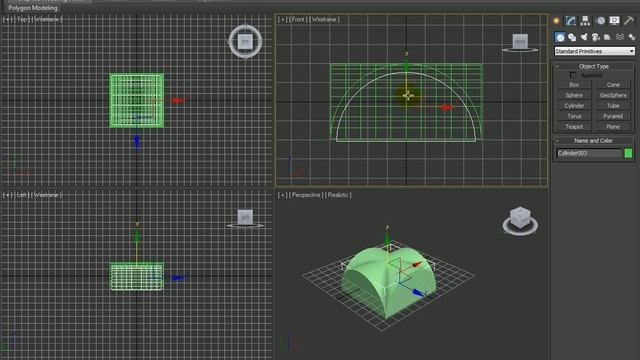Select the Geometry create category
640x360 pixels.
pos(560,37)
